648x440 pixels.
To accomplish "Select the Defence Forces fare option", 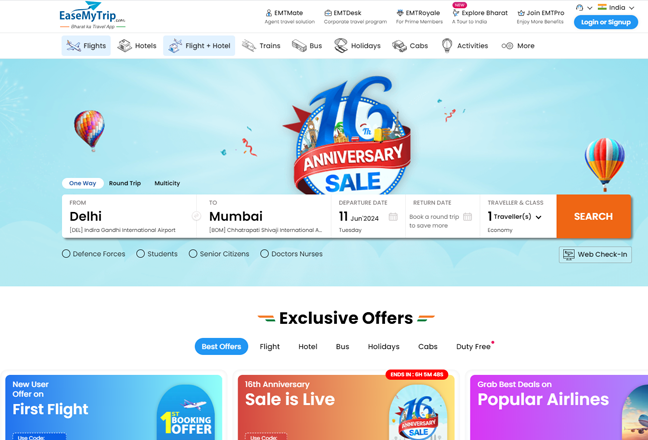I will pyautogui.click(x=66, y=254).
